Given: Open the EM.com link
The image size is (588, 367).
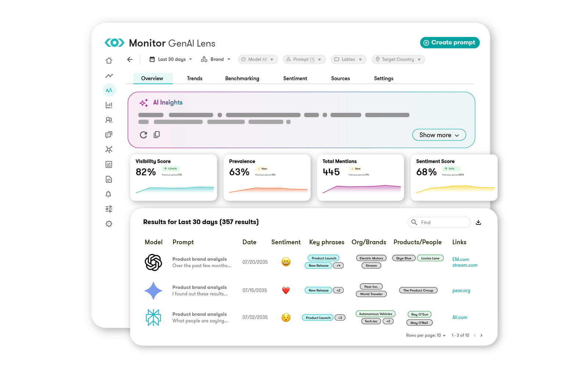Looking at the screenshot, I should (x=461, y=259).
